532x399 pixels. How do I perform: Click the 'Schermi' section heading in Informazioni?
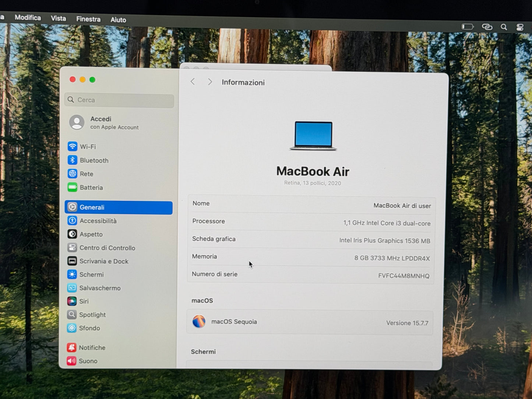pyautogui.click(x=203, y=352)
